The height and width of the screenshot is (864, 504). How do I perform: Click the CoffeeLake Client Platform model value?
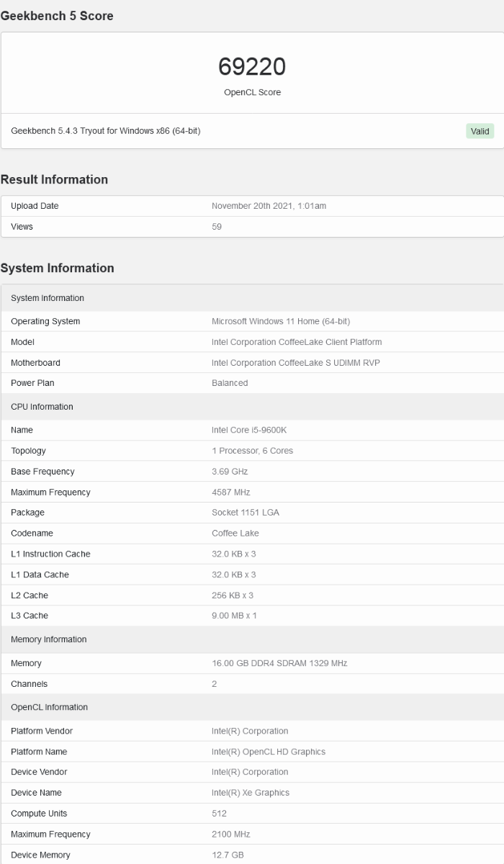click(297, 342)
